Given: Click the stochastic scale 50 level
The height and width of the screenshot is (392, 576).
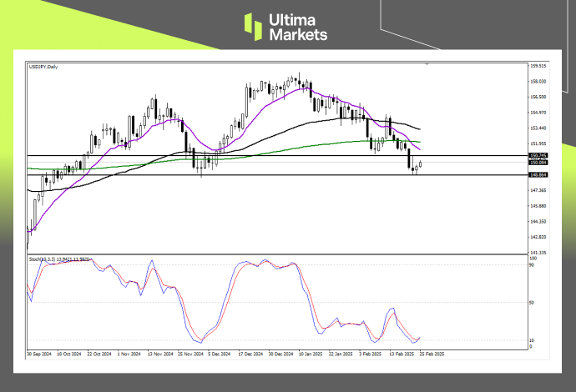Looking at the screenshot, I should [x=532, y=303].
